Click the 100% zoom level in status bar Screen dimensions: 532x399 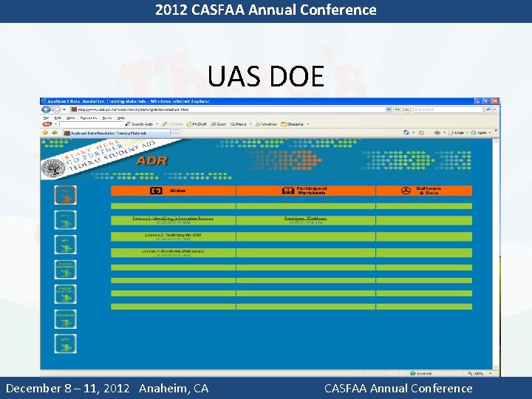[x=476, y=373]
